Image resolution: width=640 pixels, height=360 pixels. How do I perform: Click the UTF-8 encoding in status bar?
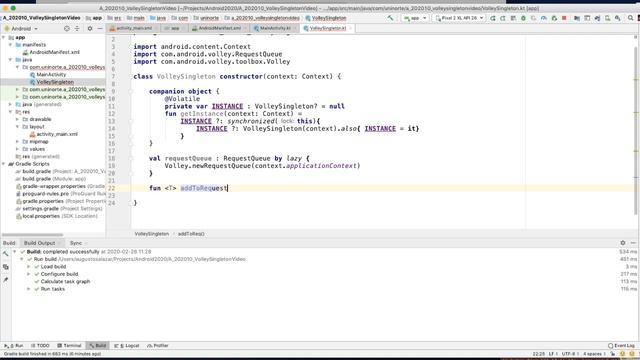point(568,354)
